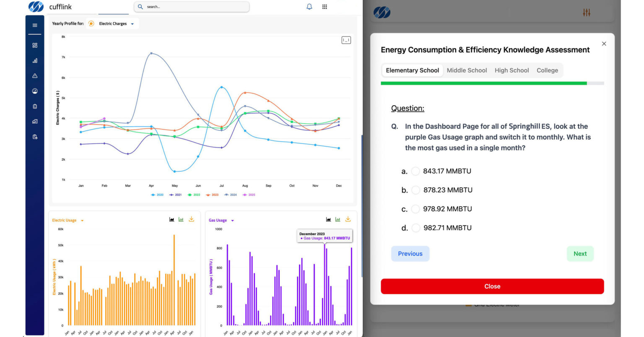Click the 'Yearly Profile for:' label
This screenshot has height=337, width=644.
68,23
